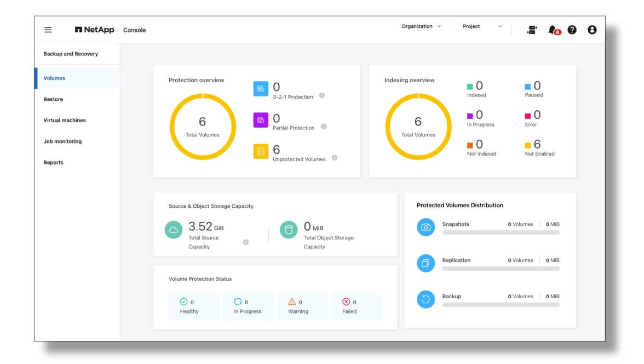644x364 pixels.
Task: Open the user account profile icon
Action: [x=592, y=30]
